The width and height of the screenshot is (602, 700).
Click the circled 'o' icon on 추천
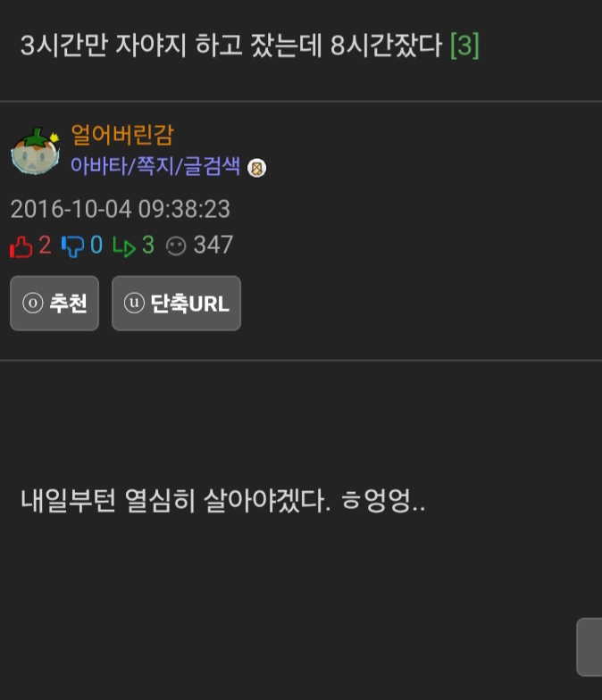coord(32,304)
